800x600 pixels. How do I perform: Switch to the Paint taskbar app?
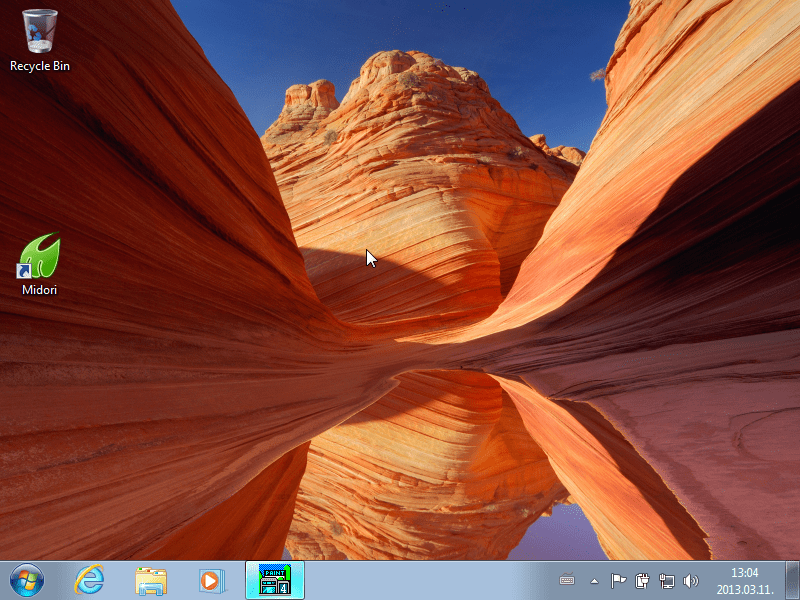coord(275,580)
